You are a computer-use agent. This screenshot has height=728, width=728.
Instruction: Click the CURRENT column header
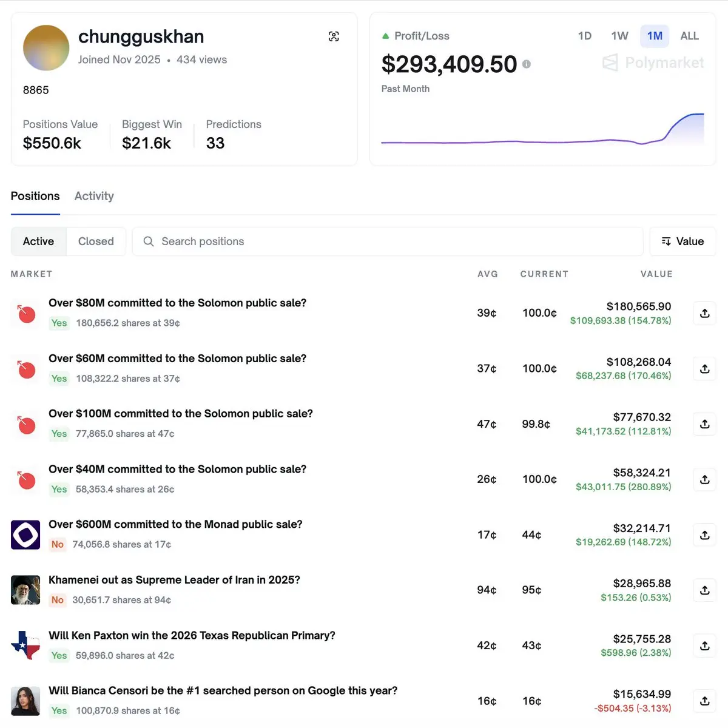coord(544,274)
